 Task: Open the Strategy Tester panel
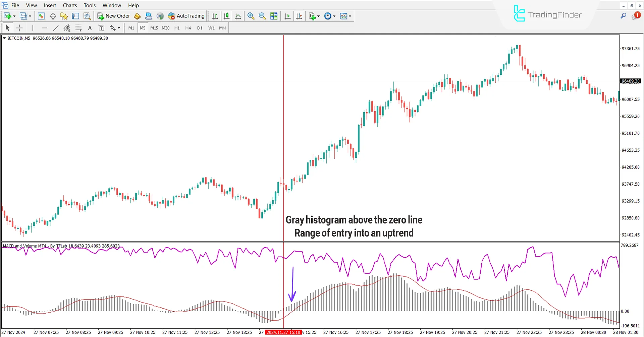click(x=87, y=16)
